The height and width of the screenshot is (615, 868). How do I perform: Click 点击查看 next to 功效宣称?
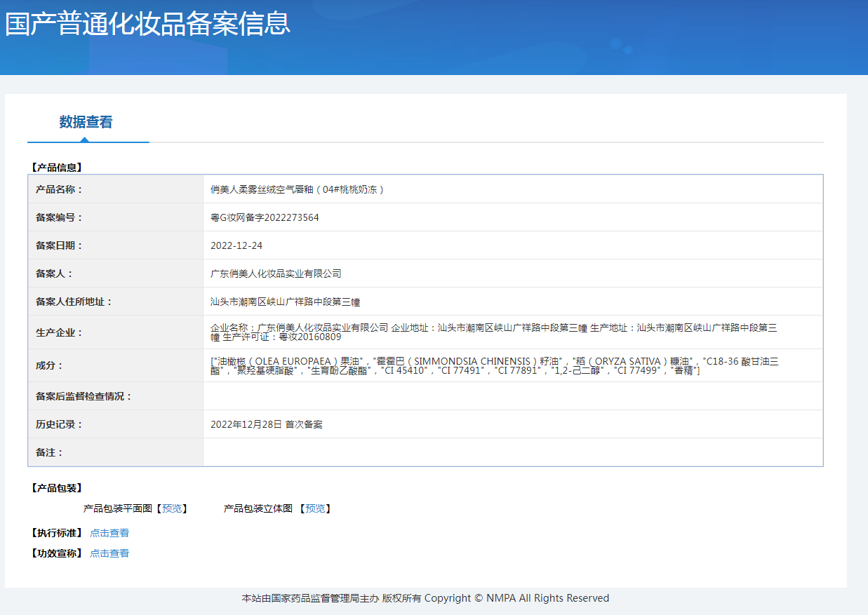[x=109, y=553]
